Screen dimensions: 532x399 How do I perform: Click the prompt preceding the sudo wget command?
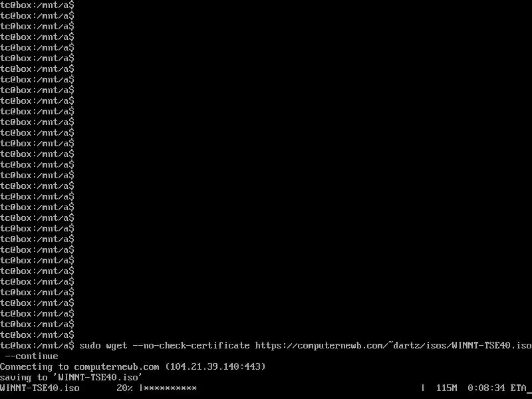(x=37, y=345)
